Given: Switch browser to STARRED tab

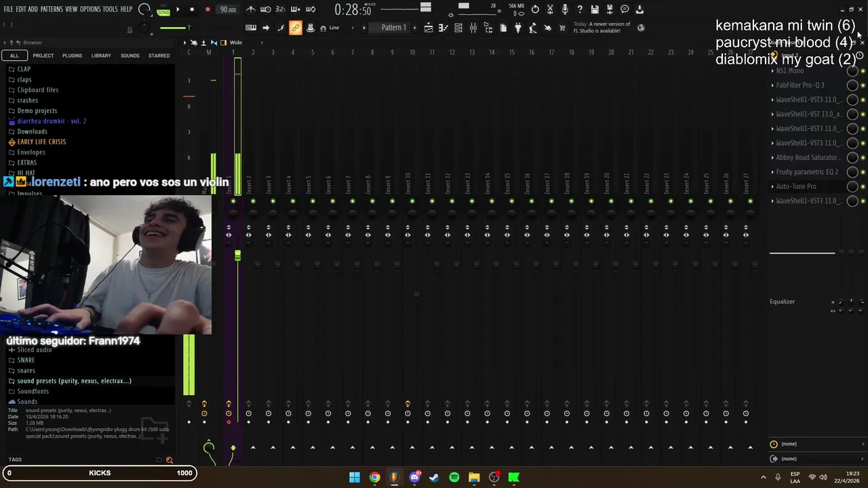Looking at the screenshot, I should click(159, 56).
